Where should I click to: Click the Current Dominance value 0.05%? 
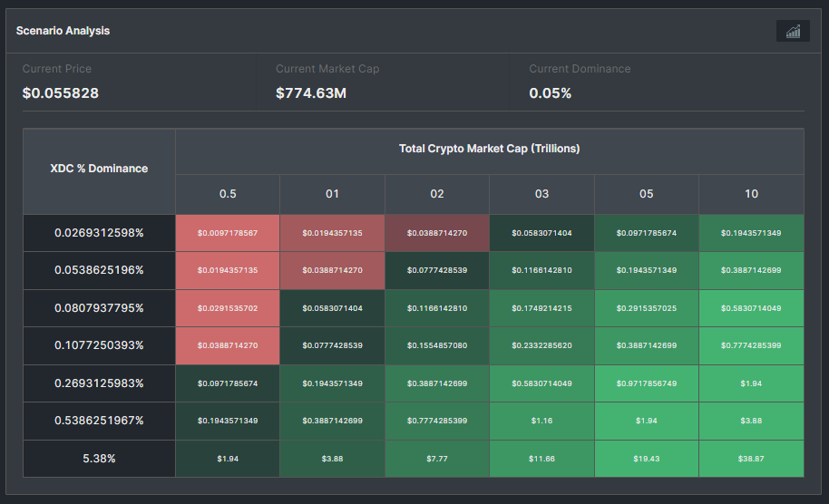pyautogui.click(x=551, y=93)
